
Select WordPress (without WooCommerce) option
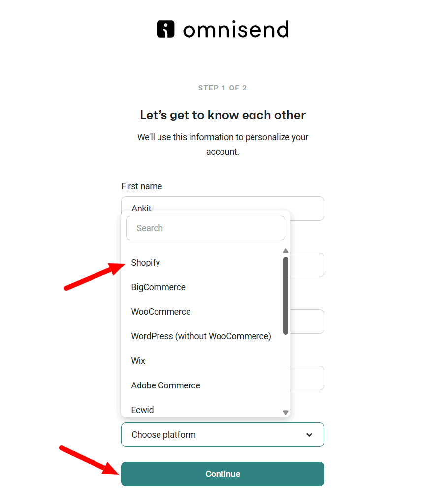pyautogui.click(x=201, y=336)
